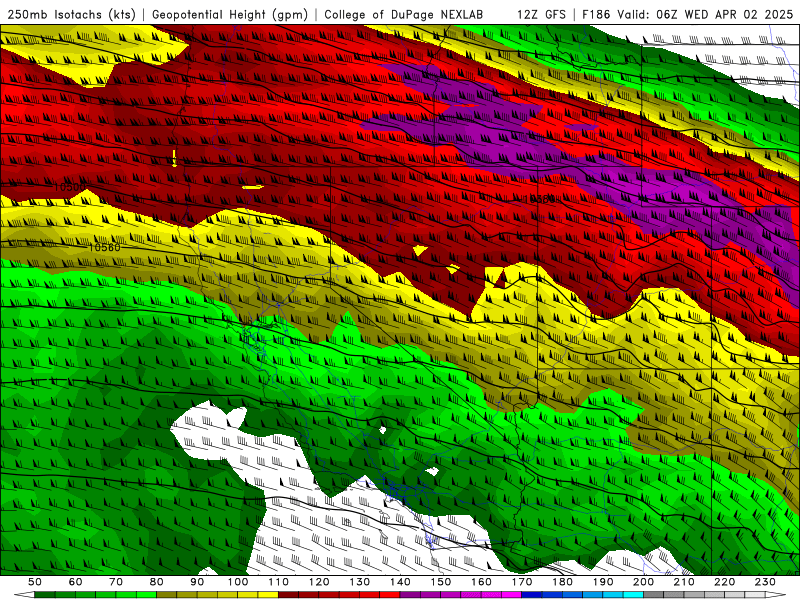Click the 50 knot legend value
Image resolution: width=800 pixels, height=600 pixels.
pos(35,582)
